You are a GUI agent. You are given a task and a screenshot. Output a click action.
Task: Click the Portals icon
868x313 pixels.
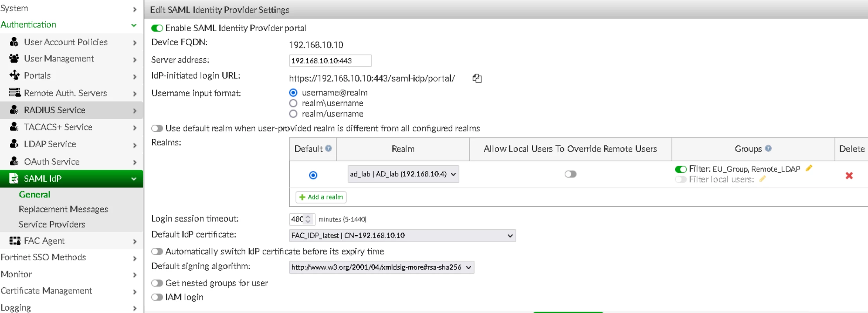[x=14, y=75]
